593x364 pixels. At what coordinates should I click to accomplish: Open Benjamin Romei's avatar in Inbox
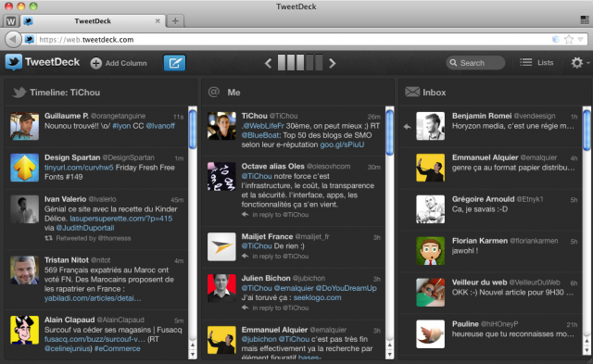430,126
